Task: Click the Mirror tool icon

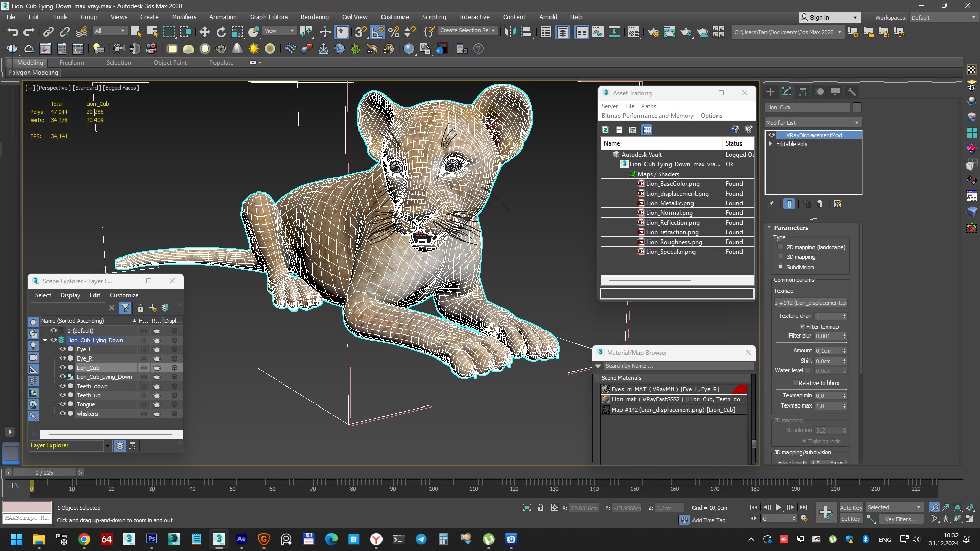Action: click(x=509, y=32)
